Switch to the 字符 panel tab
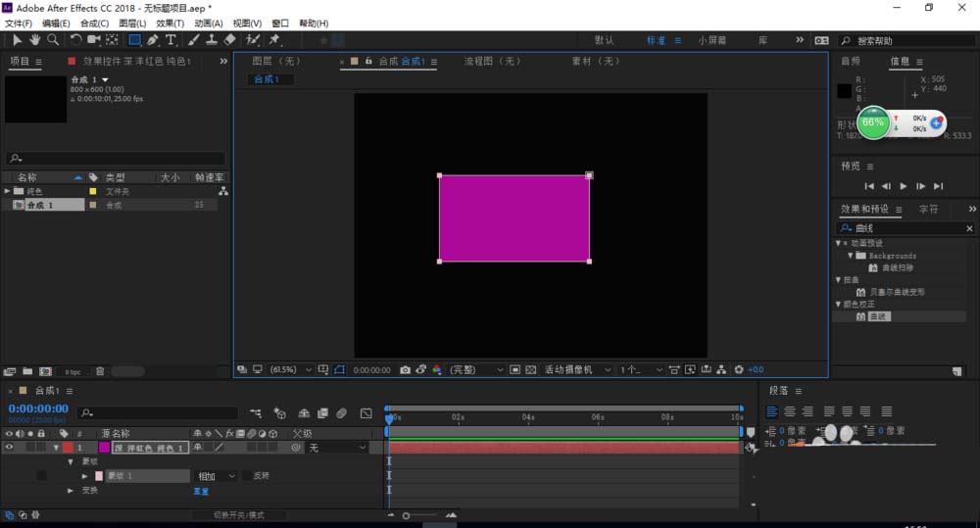The width and height of the screenshot is (980, 528). click(928, 210)
